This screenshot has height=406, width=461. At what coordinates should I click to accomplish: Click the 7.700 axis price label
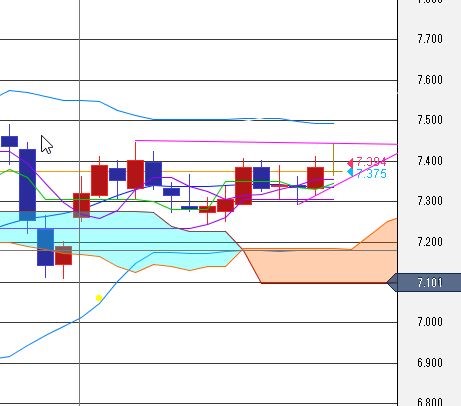tap(430, 39)
